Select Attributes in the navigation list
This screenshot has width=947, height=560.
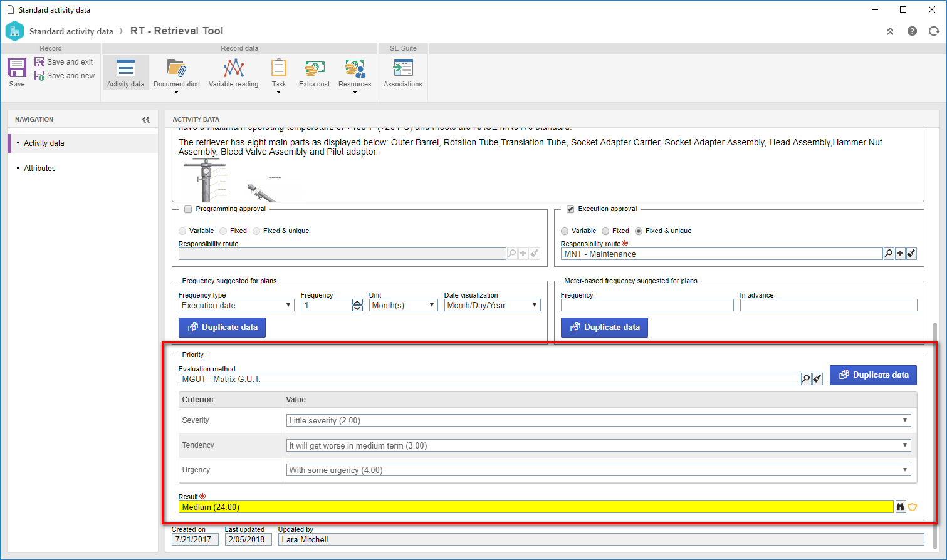(39, 169)
